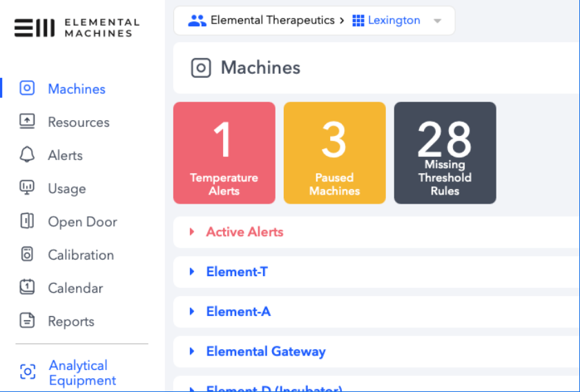Click the people icon beside Elemental Therapeutics
The width and height of the screenshot is (580, 392).
197,20
